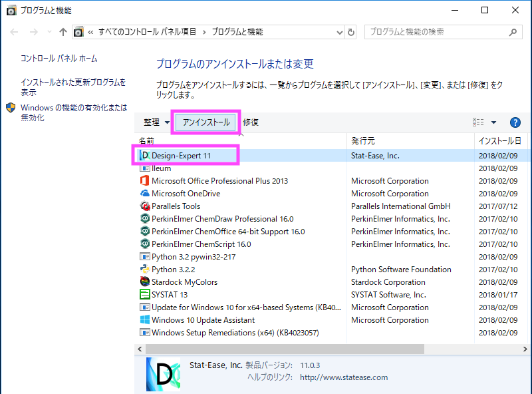Click the Stardock MyColors icon

[x=145, y=282]
